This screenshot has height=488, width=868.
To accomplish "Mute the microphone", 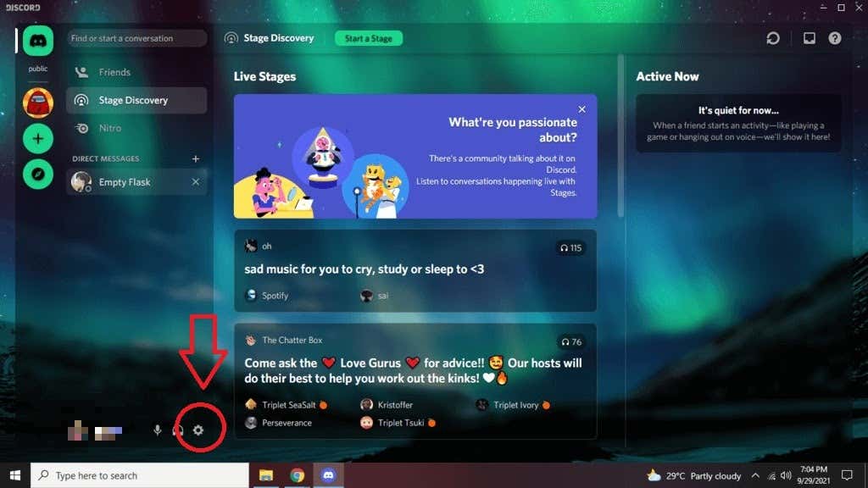I will coord(158,430).
